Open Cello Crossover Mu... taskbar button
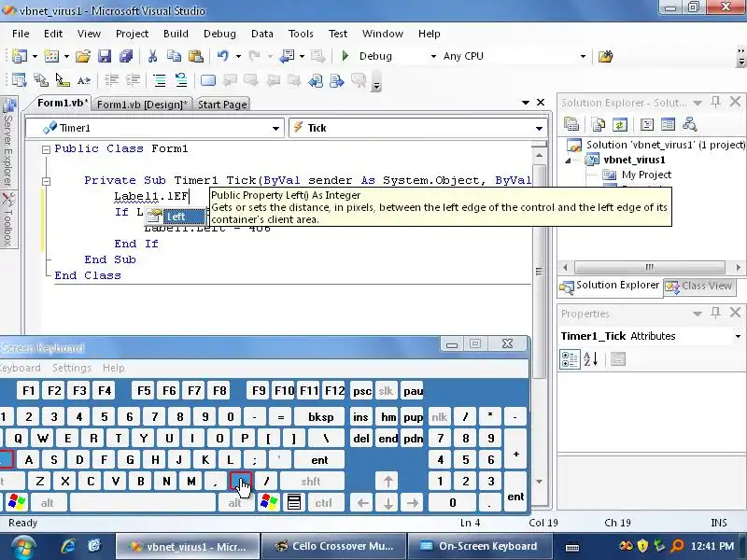The image size is (747, 560). [x=333, y=546]
